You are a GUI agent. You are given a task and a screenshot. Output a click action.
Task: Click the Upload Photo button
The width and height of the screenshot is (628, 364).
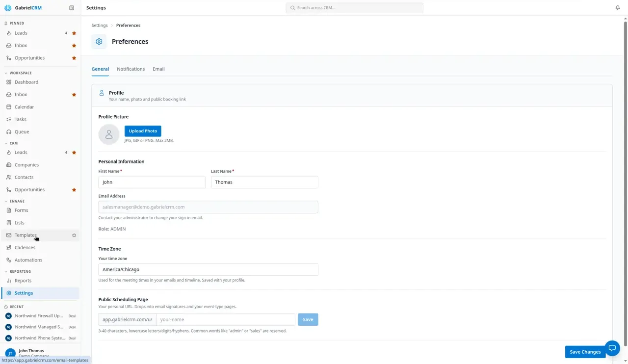coord(143,131)
